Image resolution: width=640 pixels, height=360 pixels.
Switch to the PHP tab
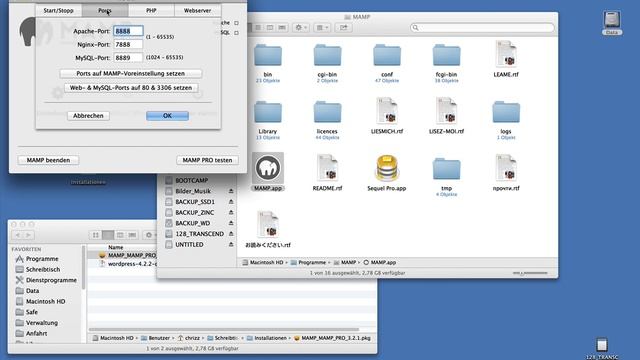(x=151, y=11)
